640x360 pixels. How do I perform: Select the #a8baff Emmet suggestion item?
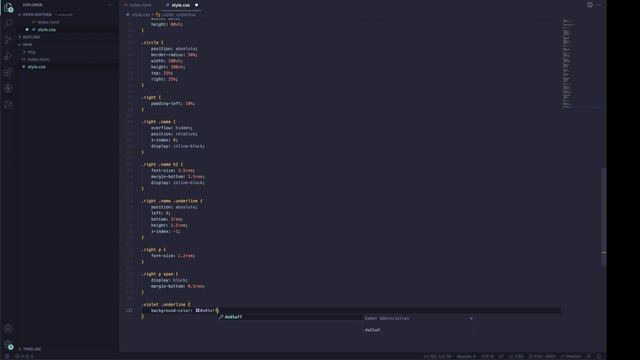coord(291,317)
